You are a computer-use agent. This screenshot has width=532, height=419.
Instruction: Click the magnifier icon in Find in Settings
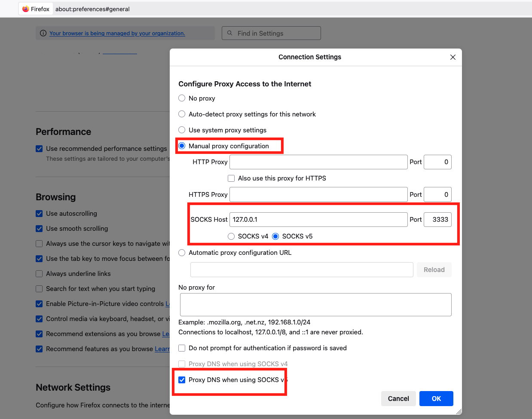point(229,33)
